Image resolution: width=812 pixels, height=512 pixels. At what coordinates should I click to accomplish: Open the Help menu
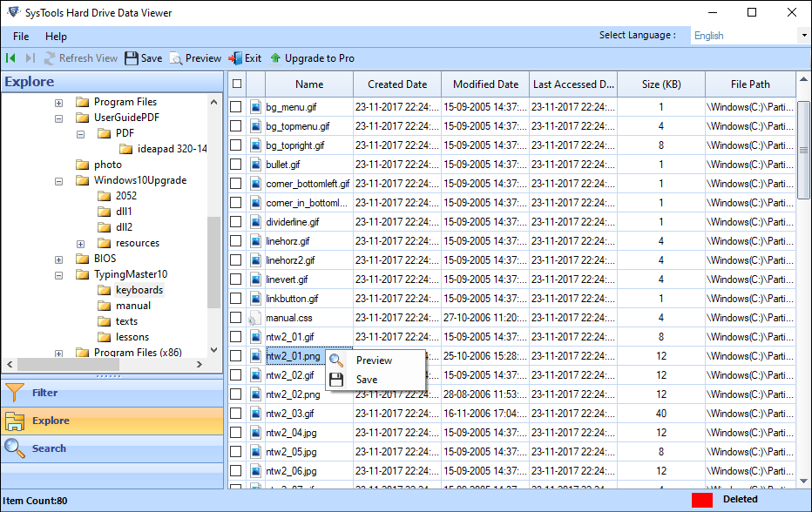pyautogui.click(x=56, y=37)
